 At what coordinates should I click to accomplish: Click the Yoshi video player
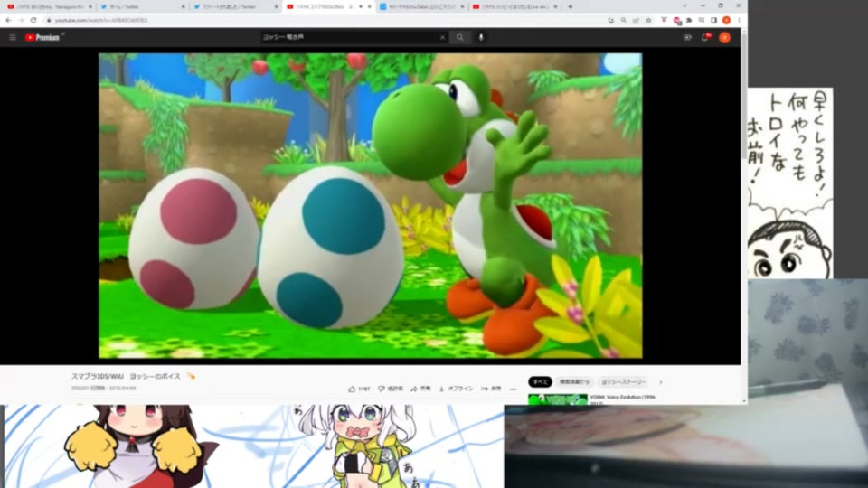371,205
